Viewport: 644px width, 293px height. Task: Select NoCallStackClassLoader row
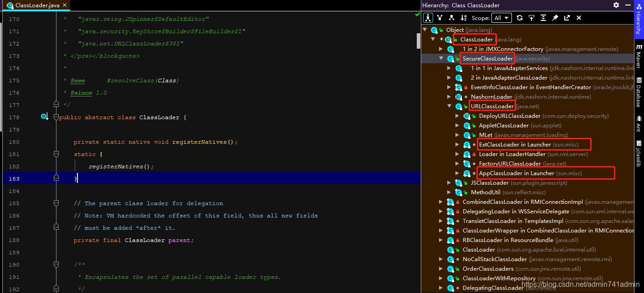tap(528, 259)
